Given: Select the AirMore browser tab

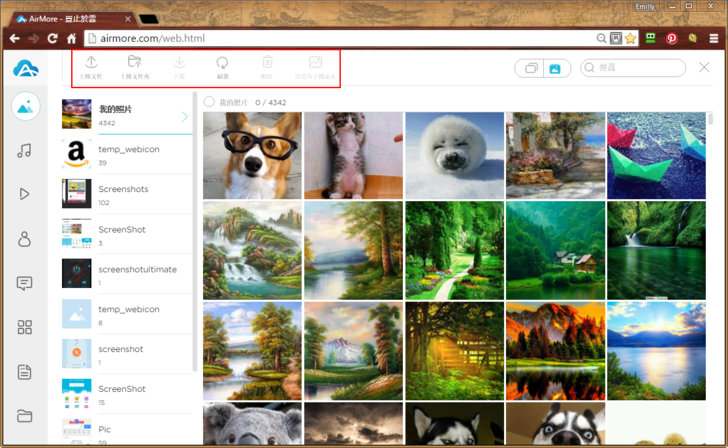Looking at the screenshot, I should (71, 19).
